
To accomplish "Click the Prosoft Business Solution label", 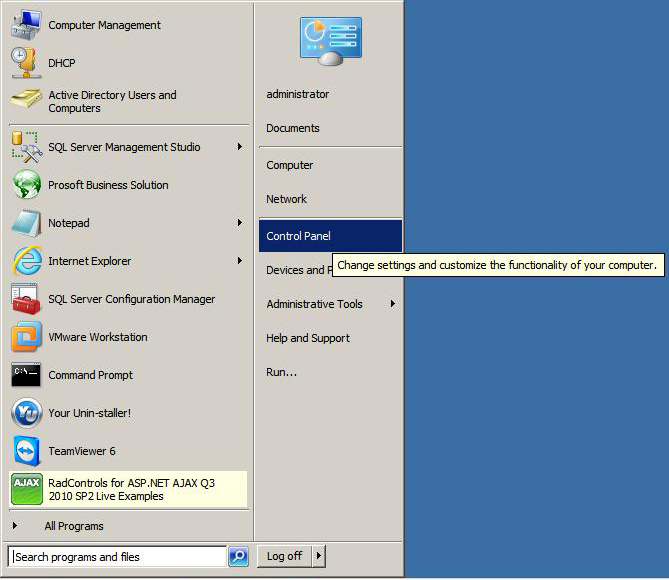I will (x=108, y=185).
